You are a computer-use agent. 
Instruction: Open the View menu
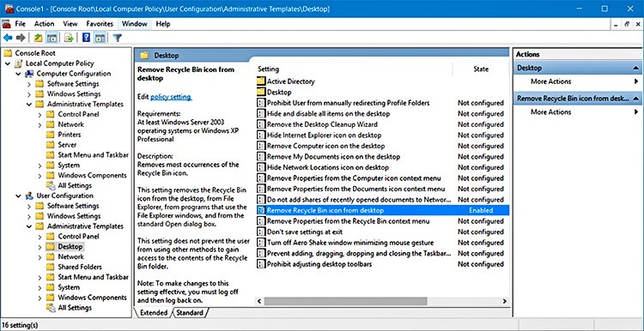tap(70, 24)
